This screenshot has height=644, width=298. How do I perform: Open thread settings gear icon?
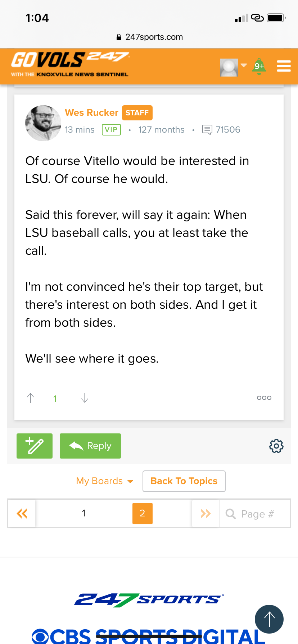[276, 446]
